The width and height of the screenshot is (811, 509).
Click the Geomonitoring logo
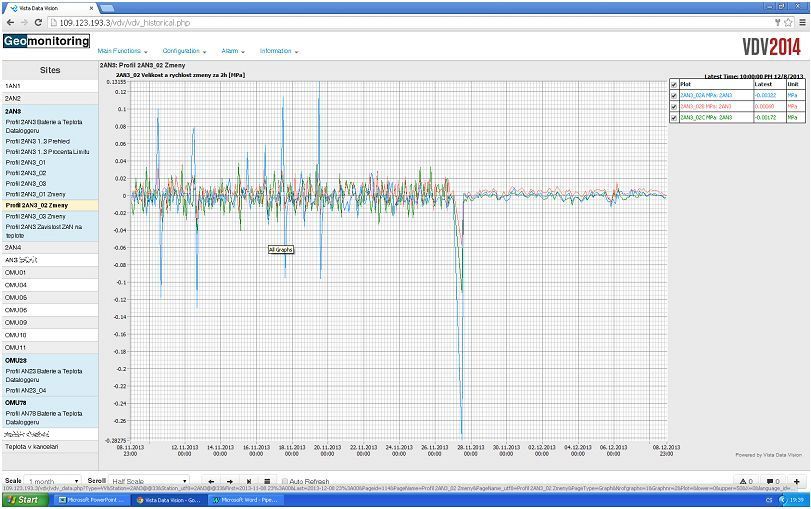tap(46, 41)
